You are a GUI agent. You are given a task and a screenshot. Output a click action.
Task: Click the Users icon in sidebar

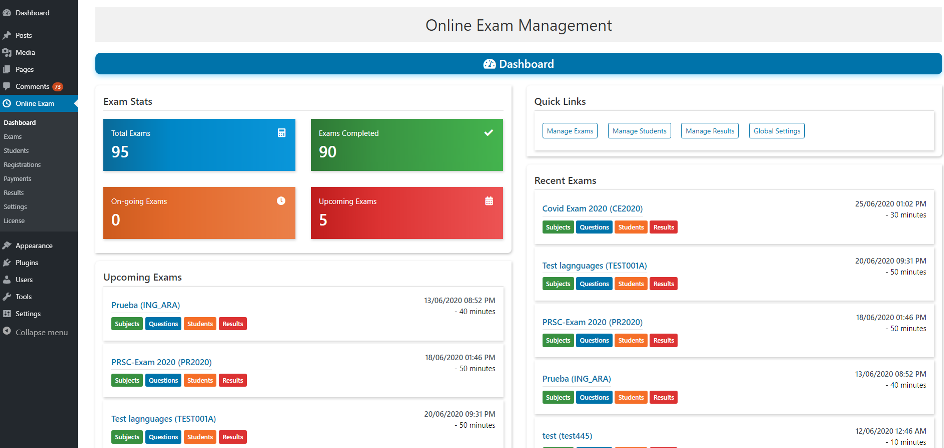8,279
